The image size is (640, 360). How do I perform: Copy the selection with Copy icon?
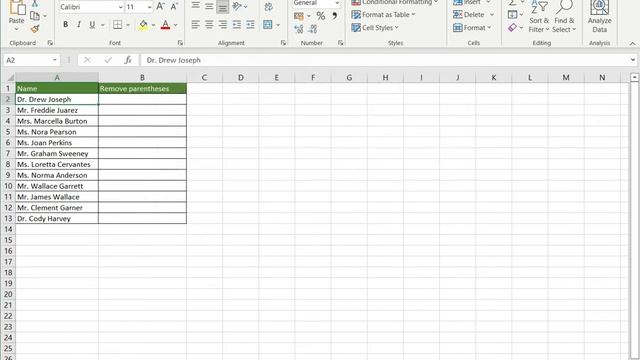click(x=35, y=16)
